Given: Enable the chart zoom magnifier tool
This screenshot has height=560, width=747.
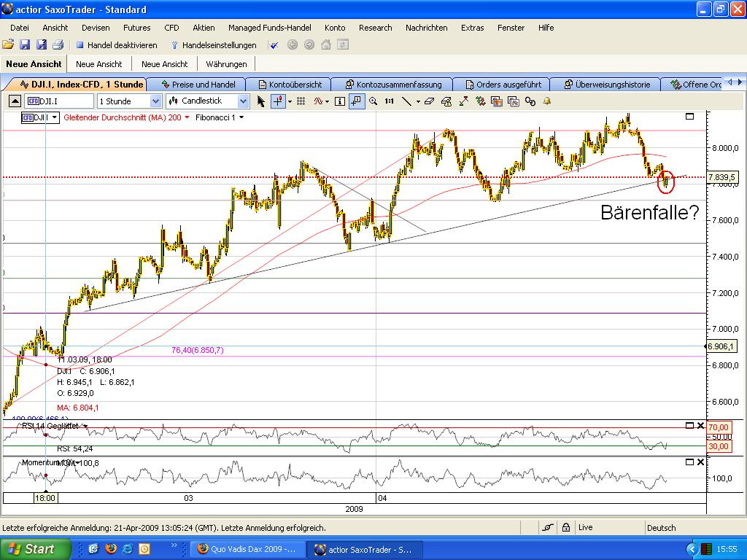Looking at the screenshot, I should (x=373, y=101).
